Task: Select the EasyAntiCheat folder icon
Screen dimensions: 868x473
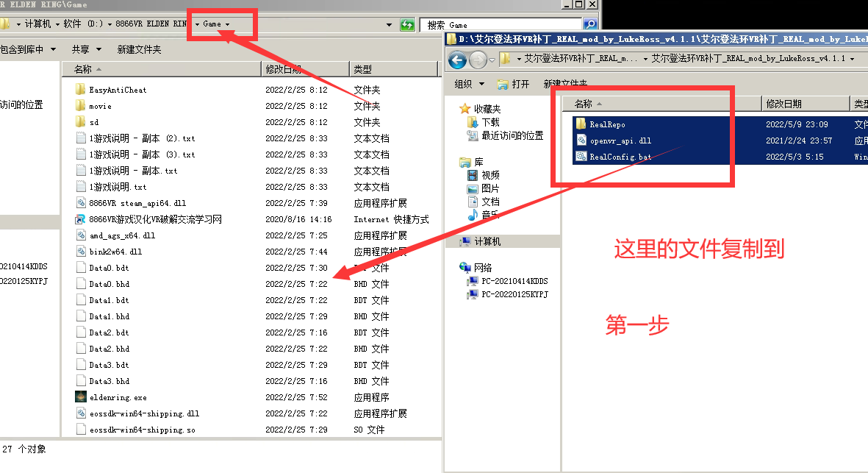Action: point(80,89)
